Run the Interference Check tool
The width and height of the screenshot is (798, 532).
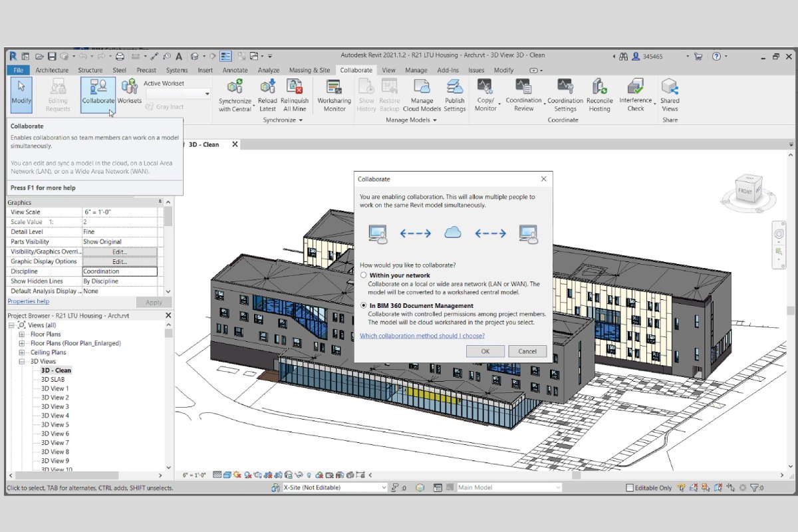[x=636, y=87]
